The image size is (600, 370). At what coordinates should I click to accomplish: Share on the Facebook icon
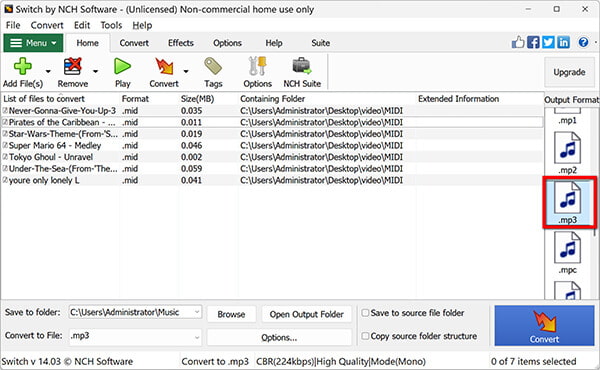533,42
